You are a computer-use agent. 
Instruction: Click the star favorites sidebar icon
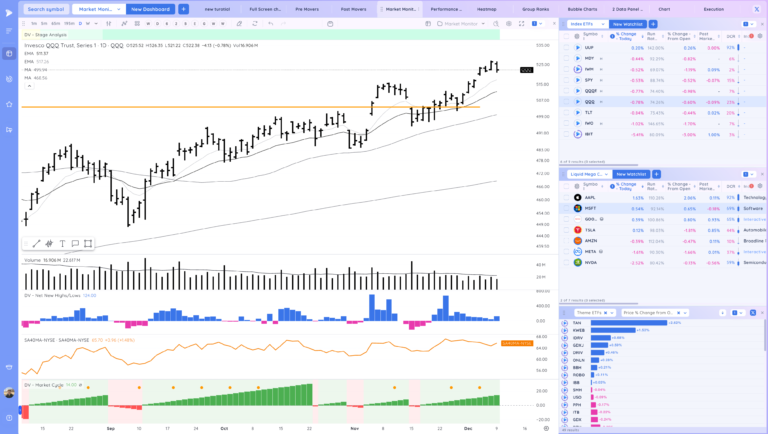[x=9, y=104]
